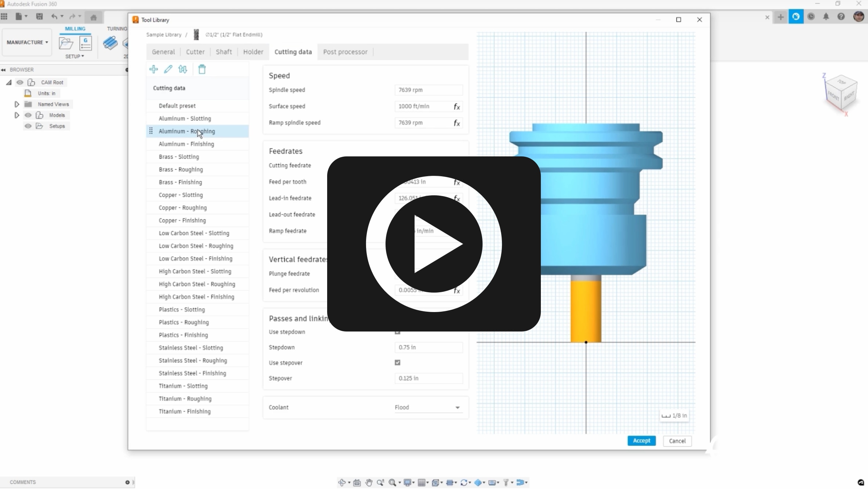Toggle visibility of CAM Root
This screenshot has width=868, height=489.
pyautogui.click(x=20, y=82)
